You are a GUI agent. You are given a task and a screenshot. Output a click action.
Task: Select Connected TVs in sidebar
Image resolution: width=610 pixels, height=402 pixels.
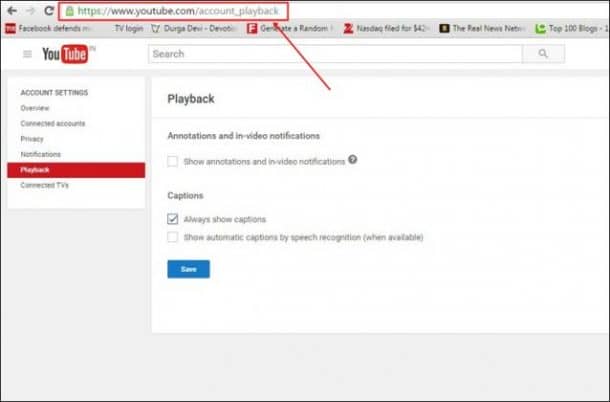click(45, 185)
